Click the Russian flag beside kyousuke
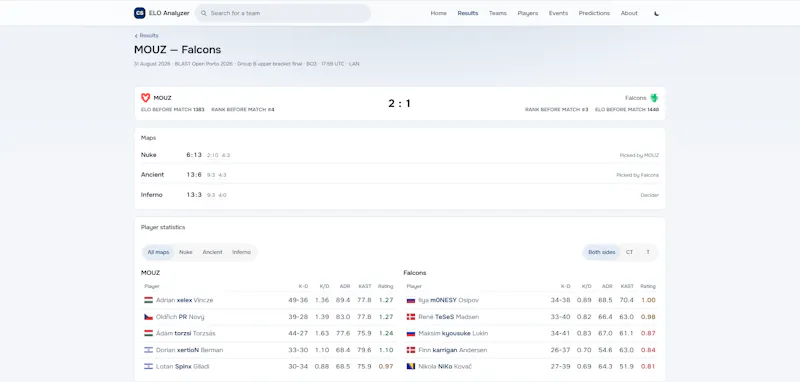 pyautogui.click(x=411, y=334)
